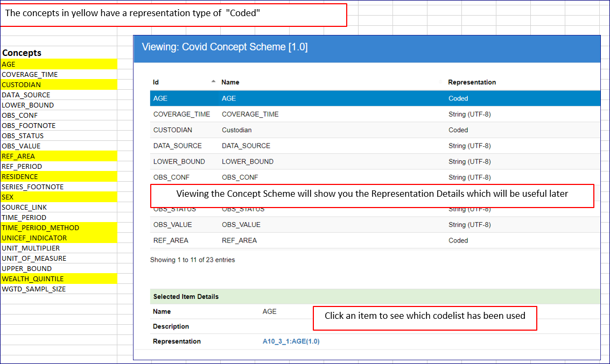Select the OBS_VALUE row in the table
The image size is (610, 364).
[323, 225]
